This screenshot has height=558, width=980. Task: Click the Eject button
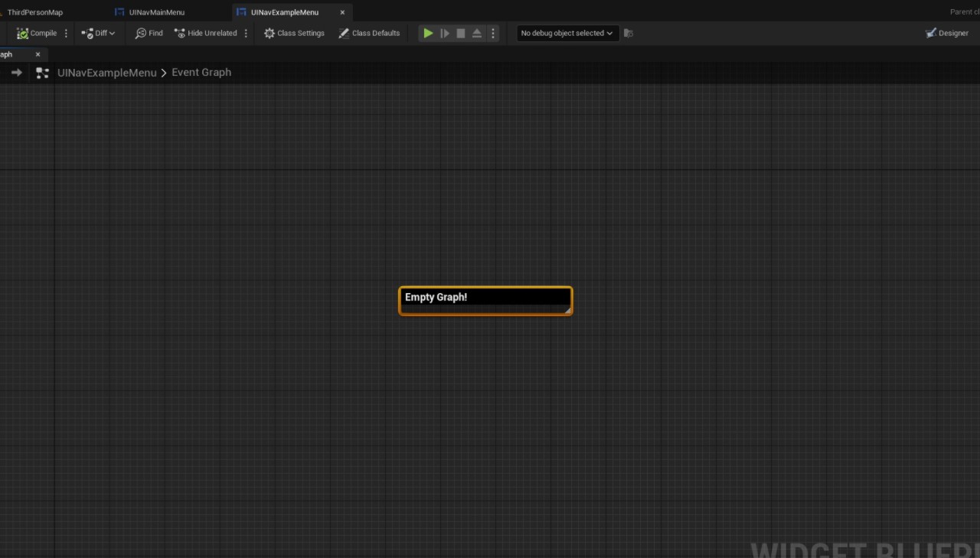[x=477, y=33]
